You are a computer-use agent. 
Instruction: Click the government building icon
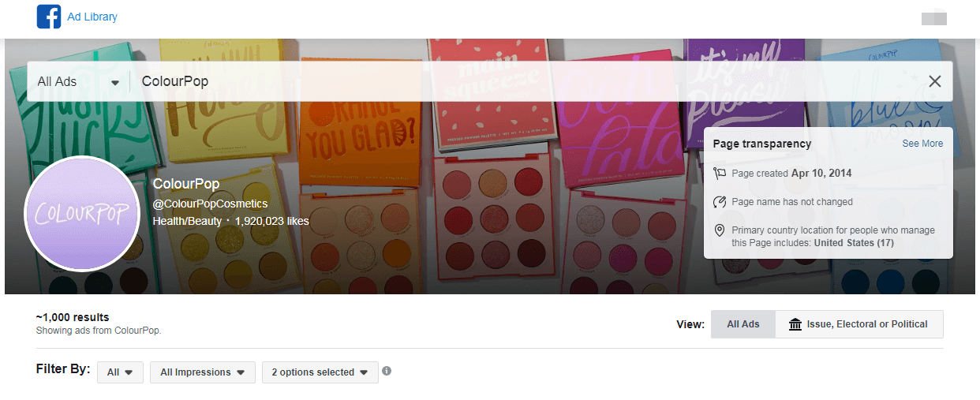coord(795,324)
